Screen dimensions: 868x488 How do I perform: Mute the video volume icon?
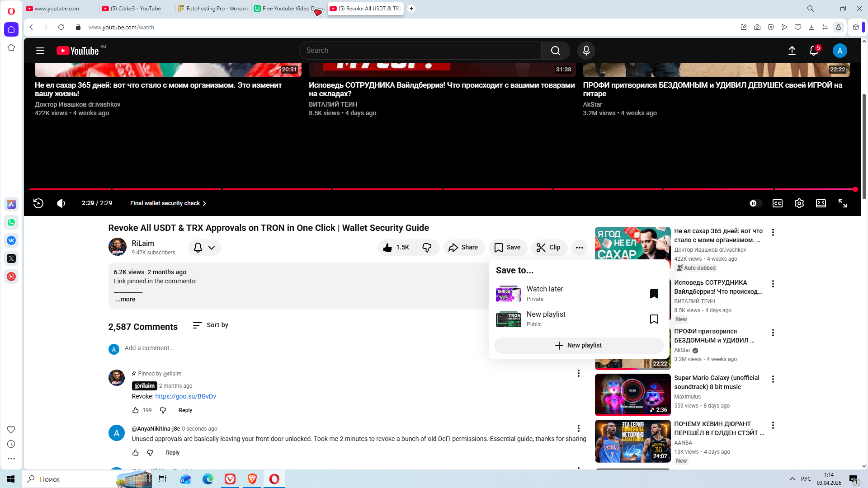click(x=61, y=203)
